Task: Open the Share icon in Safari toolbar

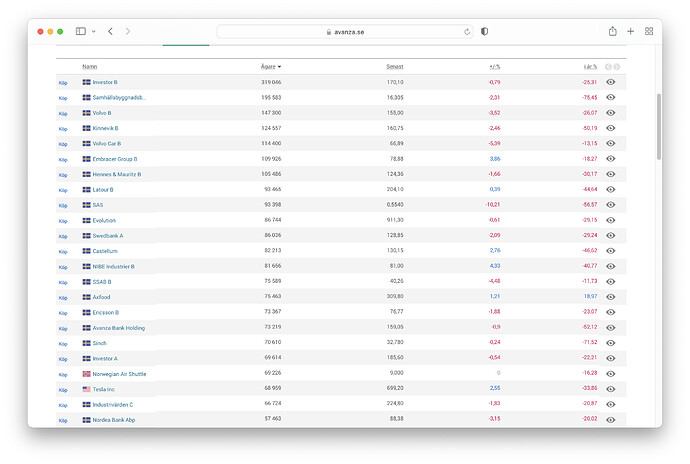Action: point(613,31)
